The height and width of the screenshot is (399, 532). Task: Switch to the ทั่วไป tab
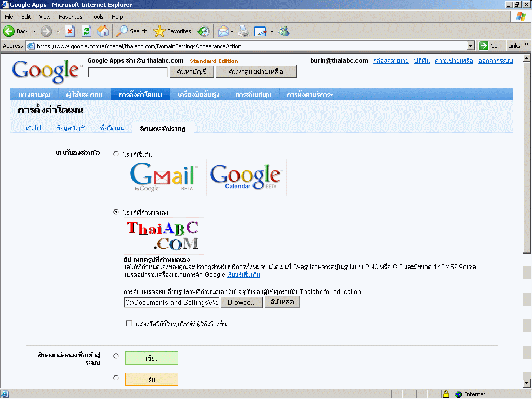[33, 128]
